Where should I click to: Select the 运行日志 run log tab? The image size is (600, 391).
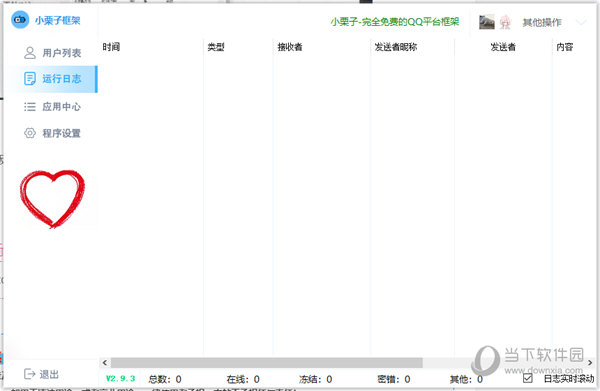[x=52, y=79]
